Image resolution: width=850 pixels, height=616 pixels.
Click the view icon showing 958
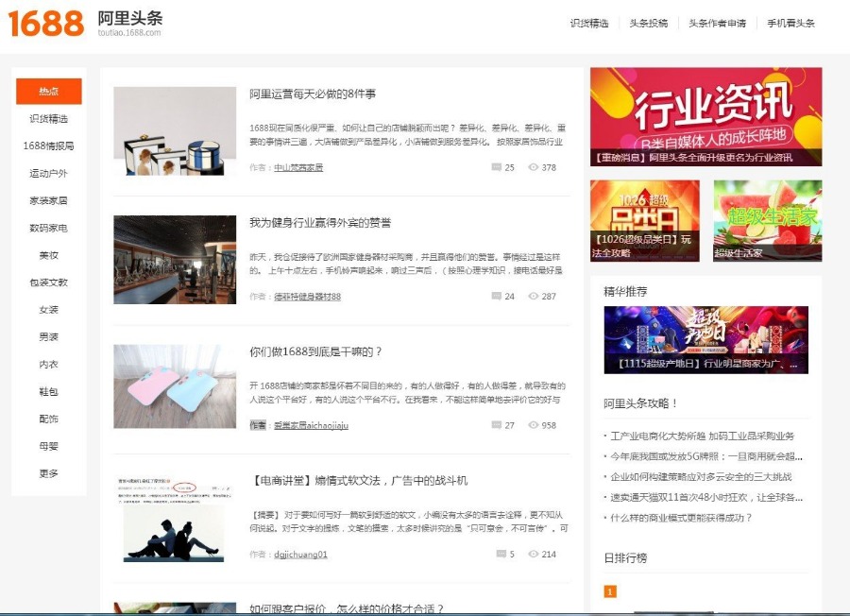tap(534, 427)
